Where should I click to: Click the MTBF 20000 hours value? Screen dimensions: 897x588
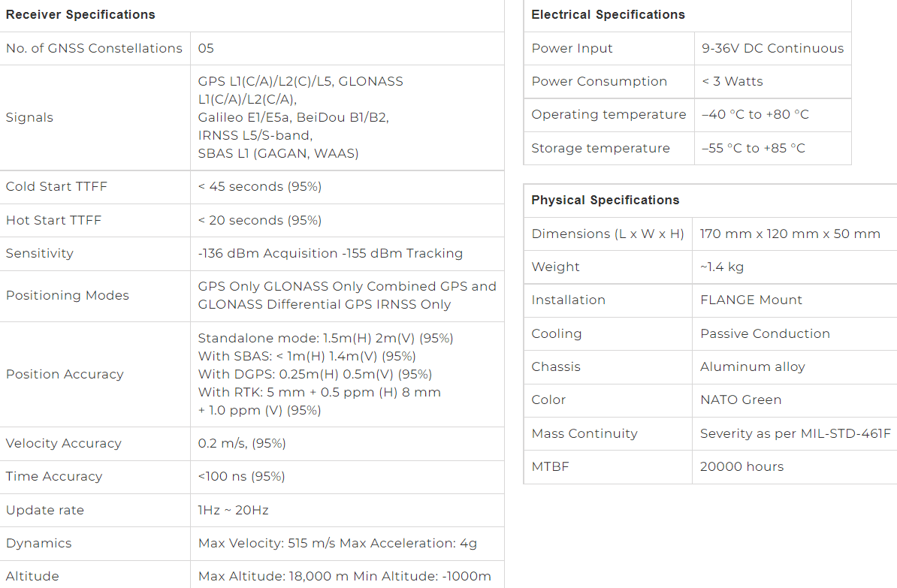[x=742, y=467]
